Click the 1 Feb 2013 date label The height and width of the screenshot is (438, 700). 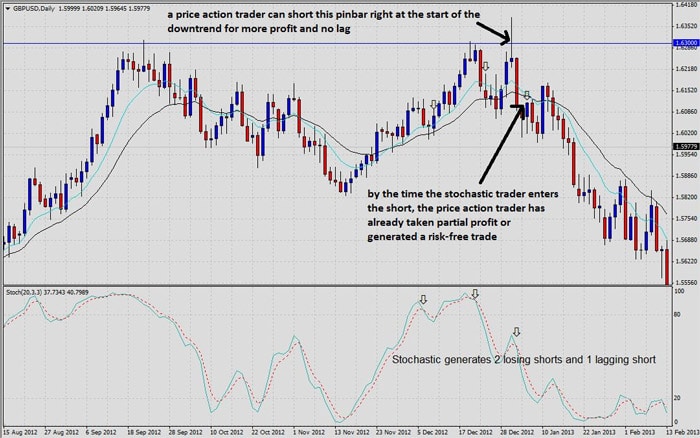[640, 432]
